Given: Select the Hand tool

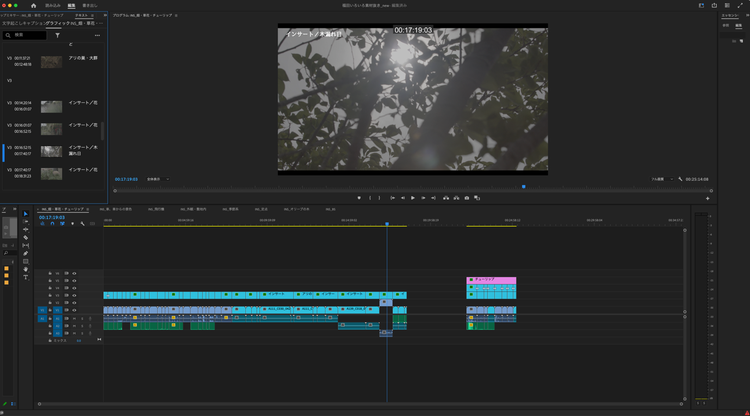Looking at the screenshot, I should point(26,269).
